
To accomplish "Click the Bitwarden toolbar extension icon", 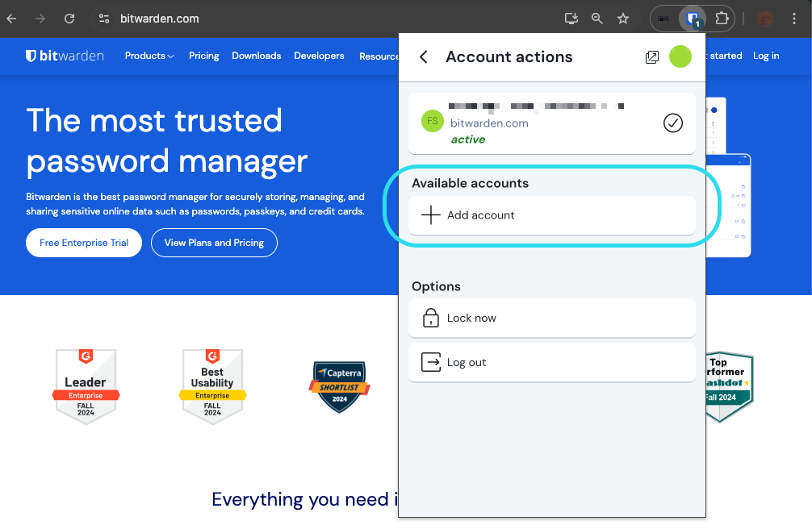I will (x=692, y=18).
